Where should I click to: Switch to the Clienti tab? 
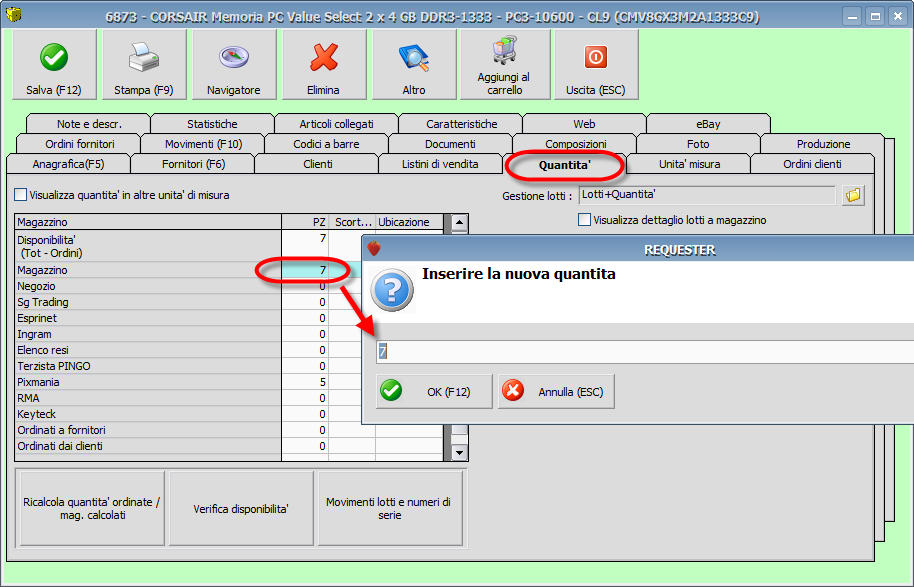318,164
